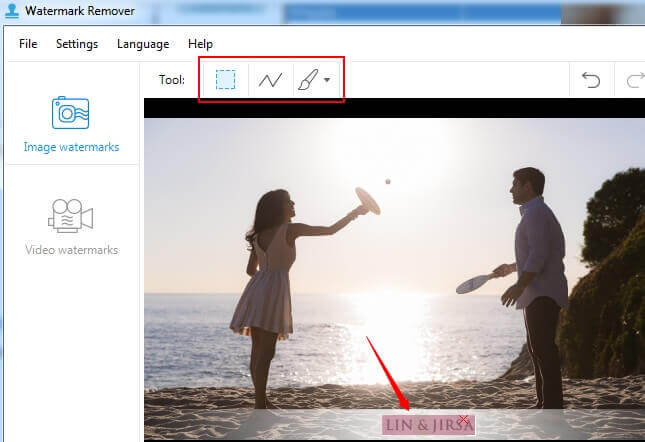Click the Watermark Remover title bar text

pyautogui.click(x=76, y=11)
